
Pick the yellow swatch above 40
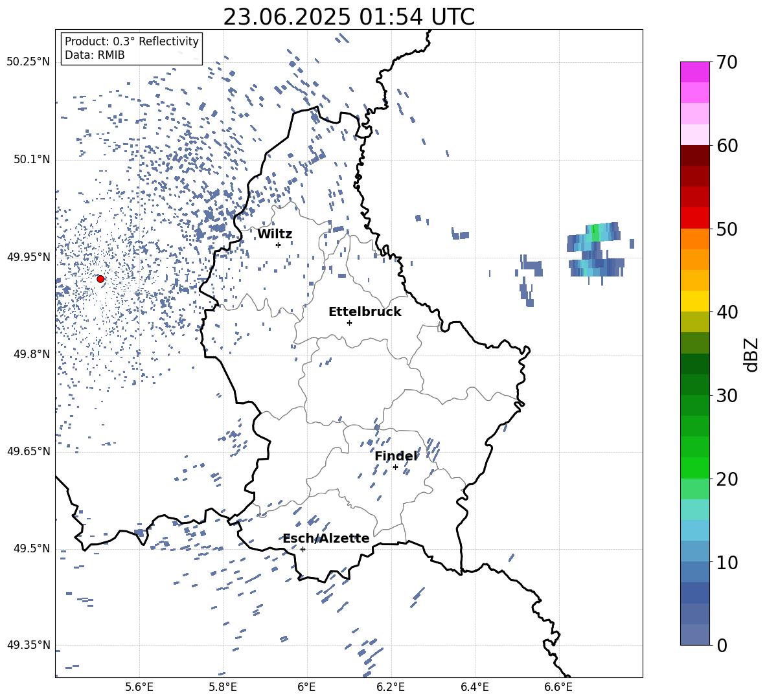coord(694,301)
